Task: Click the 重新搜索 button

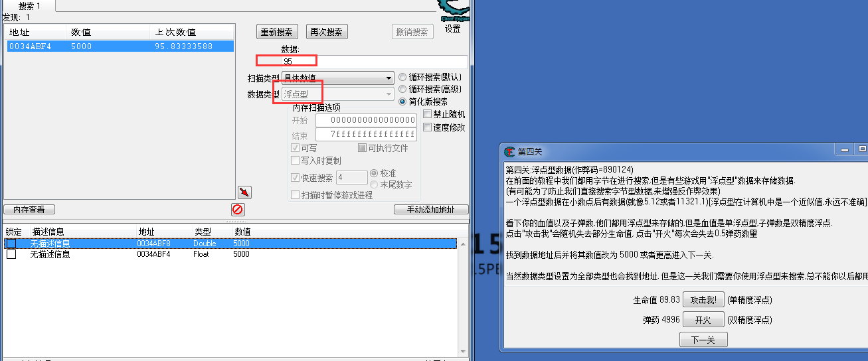Action: coord(277,32)
